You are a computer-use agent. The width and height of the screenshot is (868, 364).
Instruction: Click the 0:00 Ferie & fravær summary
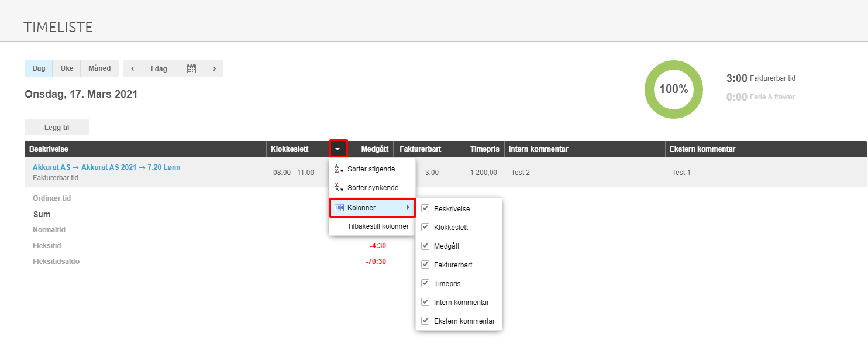(x=760, y=97)
